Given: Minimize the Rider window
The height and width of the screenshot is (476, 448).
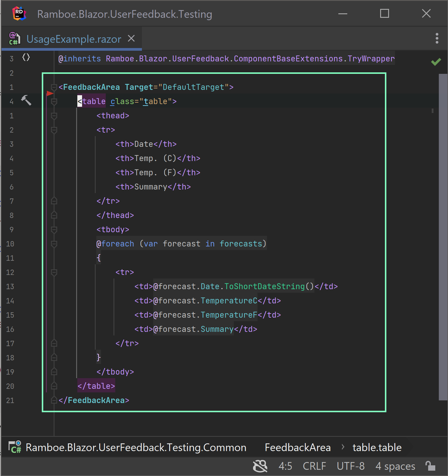Looking at the screenshot, I should tap(343, 14).
